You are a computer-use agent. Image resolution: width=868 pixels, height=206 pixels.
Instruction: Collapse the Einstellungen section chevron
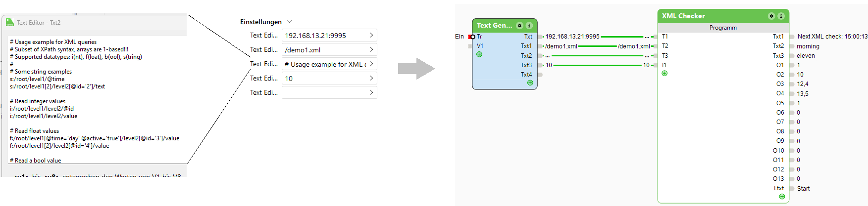click(290, 22)
